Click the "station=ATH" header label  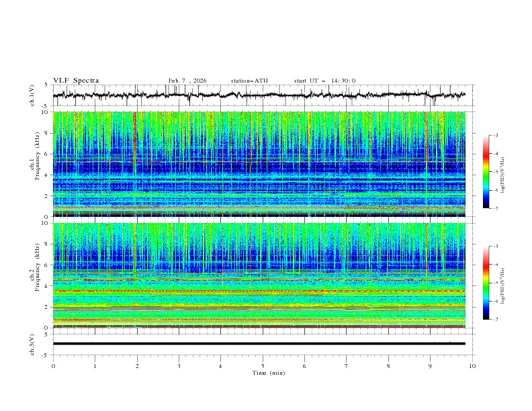coord(249,81)
